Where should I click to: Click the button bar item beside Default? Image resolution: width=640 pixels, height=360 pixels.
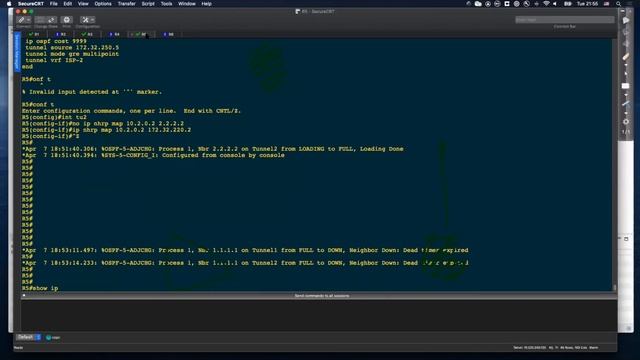(53, 338)
